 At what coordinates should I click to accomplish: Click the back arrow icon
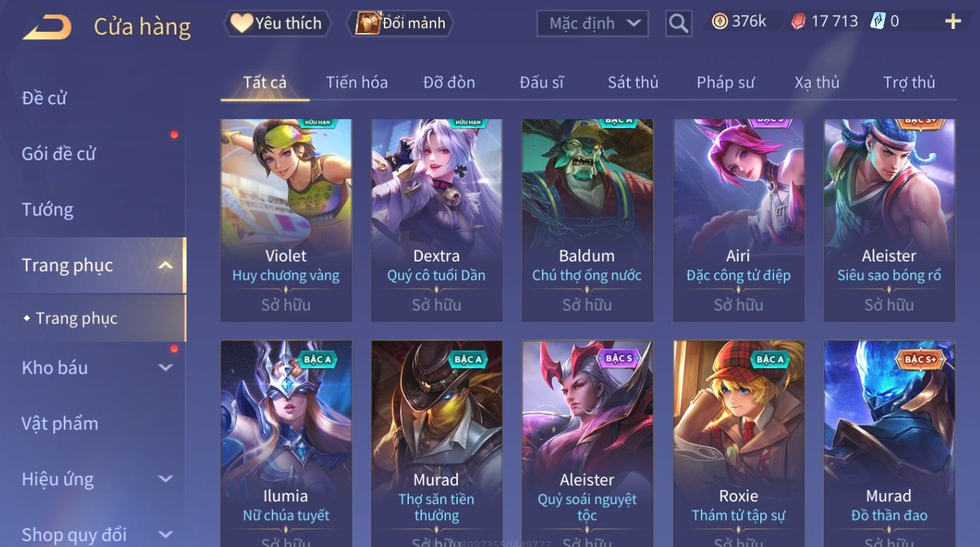(47, 27)
